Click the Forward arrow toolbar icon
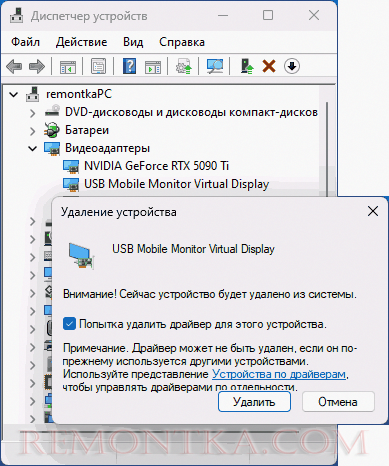Image resolution: width=389 pixels, height=466 pixels. pos(37,66)
